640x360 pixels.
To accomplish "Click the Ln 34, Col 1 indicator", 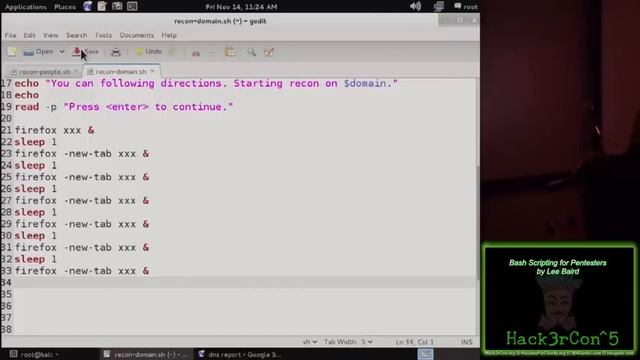I will pyautogui.click(x=415, y=342).
